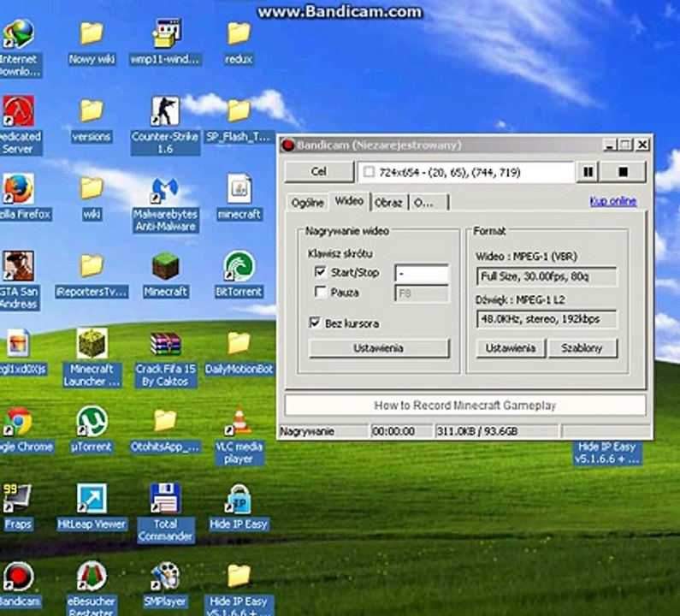The width and height of the screenshot is (680, 616).
Task: Click the Pauza F8 hotkey field
Action: pyautogui.click(x=422, y=293)
